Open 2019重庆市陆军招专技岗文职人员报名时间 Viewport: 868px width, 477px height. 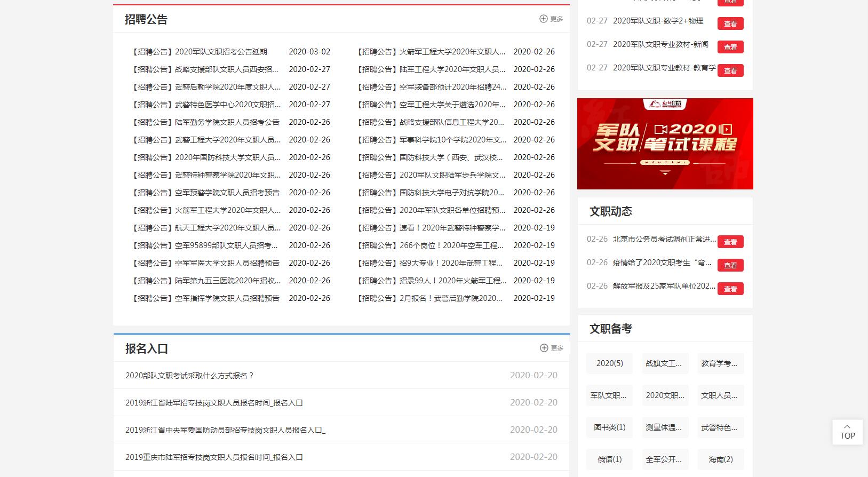[x=214, y=457]
